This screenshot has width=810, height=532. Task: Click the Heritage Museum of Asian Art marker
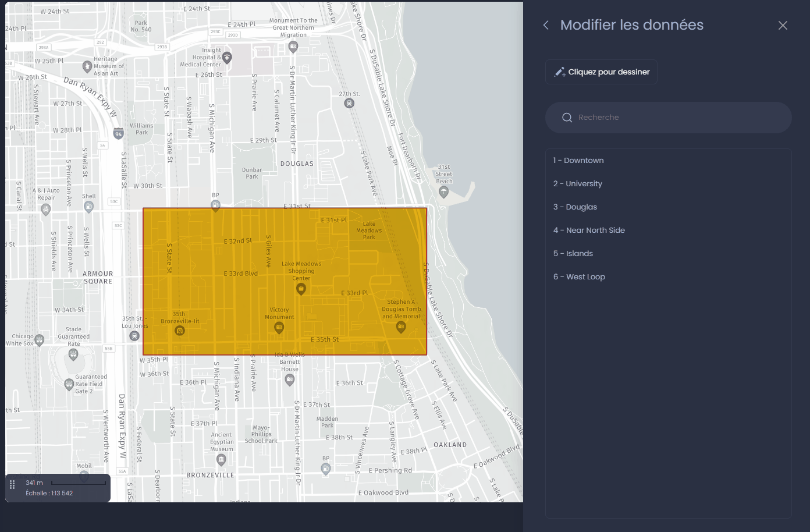[x=87, y=66]
